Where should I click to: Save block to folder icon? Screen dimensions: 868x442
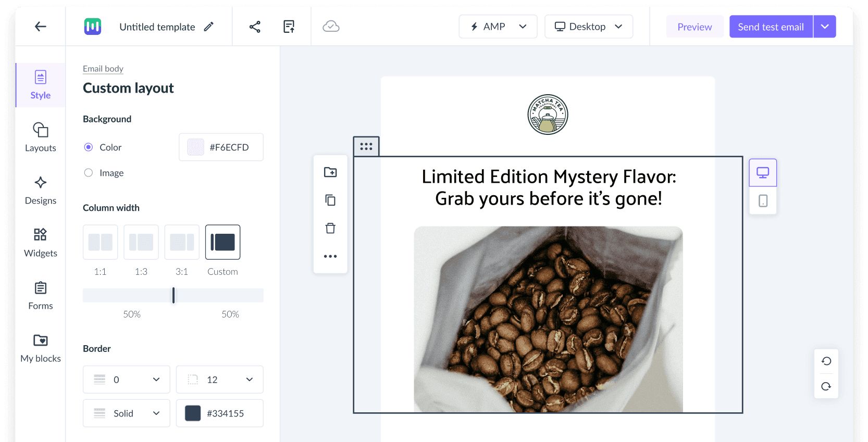click(330, 172)
